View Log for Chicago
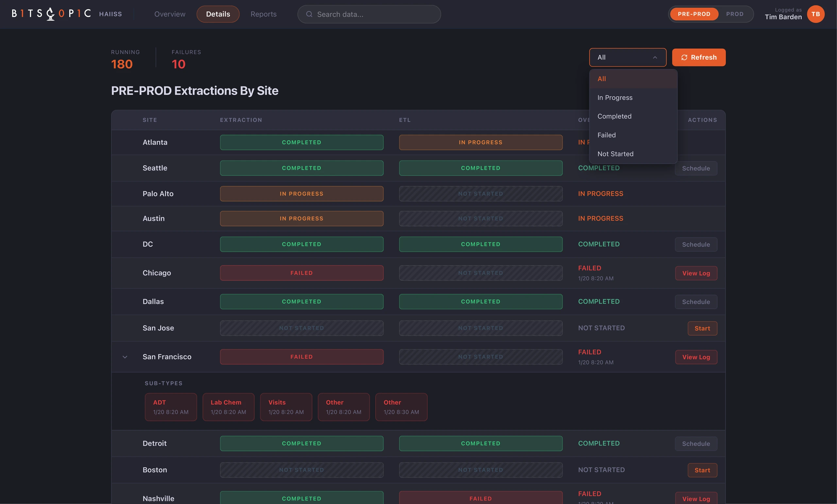This screenshot has width=837, height=504. click(696, 273)
